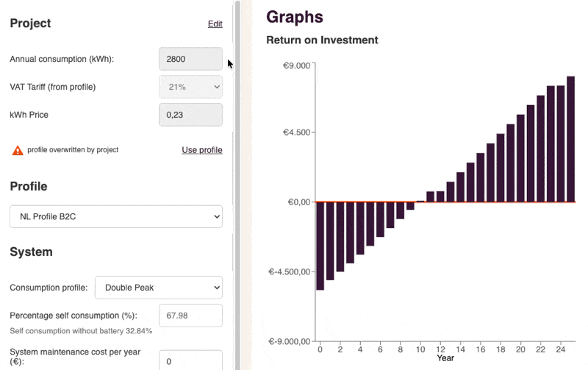Expand the Consumption profile Double Peak dropdown
Image resolution: width=588 pixels, height=370 pixels.
pos(159,288)
